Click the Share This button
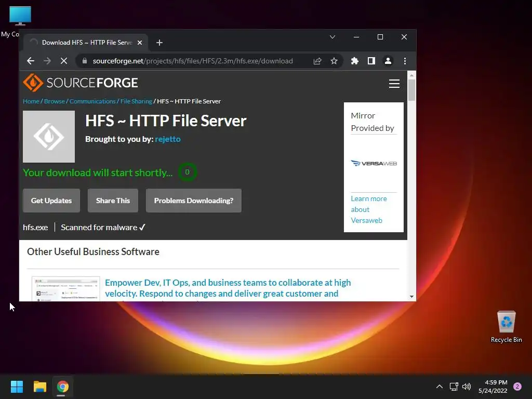This screenshot has height=399, width=532. pos(113,201)
